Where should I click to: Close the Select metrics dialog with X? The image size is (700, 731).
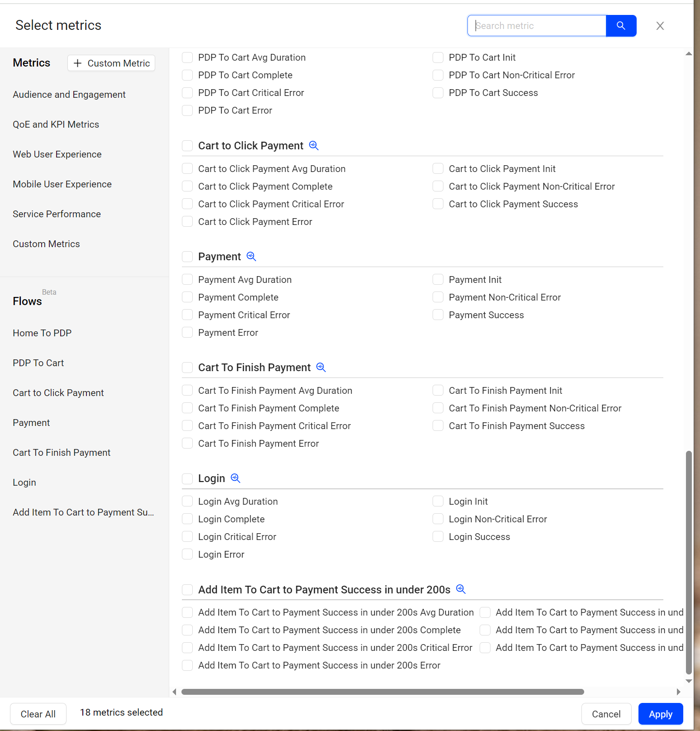click(660, 26)
